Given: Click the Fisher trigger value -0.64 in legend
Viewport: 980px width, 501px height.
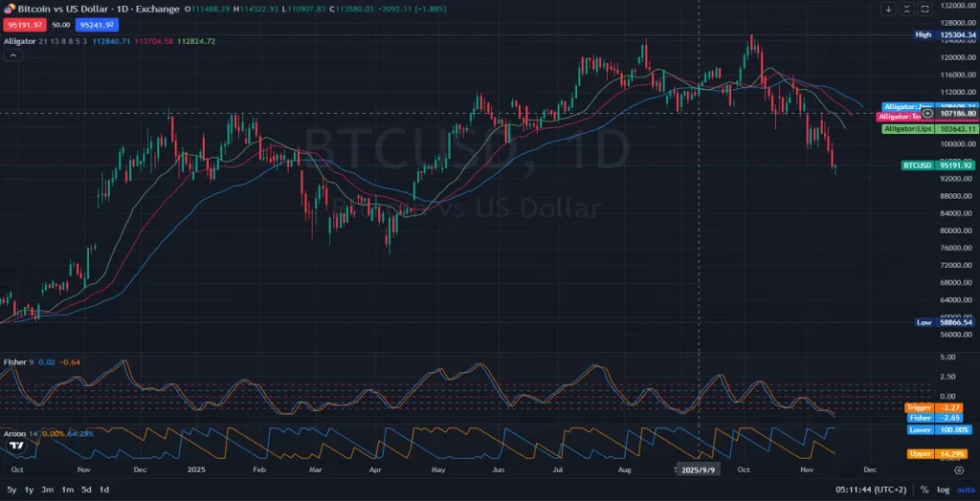Looking at the screenshot, I should click(x=69, y=361).
